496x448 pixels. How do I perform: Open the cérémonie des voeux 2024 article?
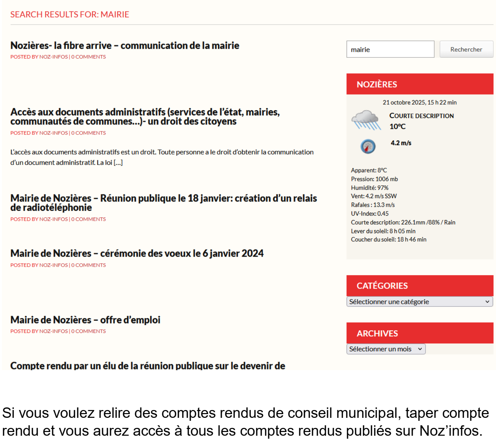137,253
